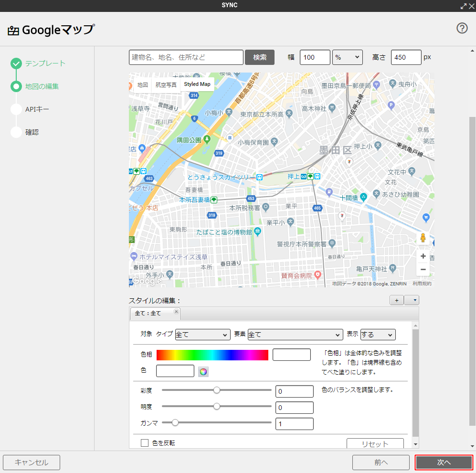Click the 色相 hue spectrum bar
Image resolution: width=476 pixels, height=473 pixels.
[x=212, y=355]
